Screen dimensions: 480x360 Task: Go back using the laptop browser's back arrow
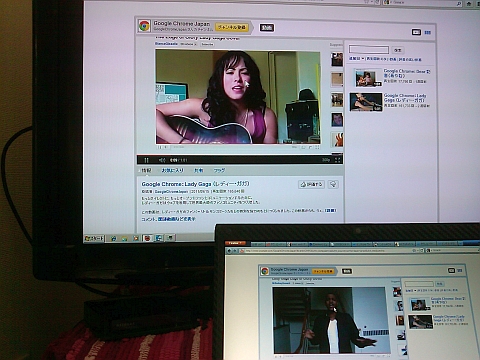point(229,251)
